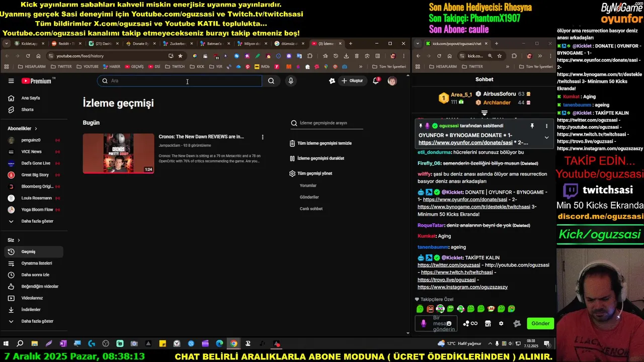Expand the gift leaderboard in Kick chat
Viewport: 644px width, 362px height.
point(485,113)
